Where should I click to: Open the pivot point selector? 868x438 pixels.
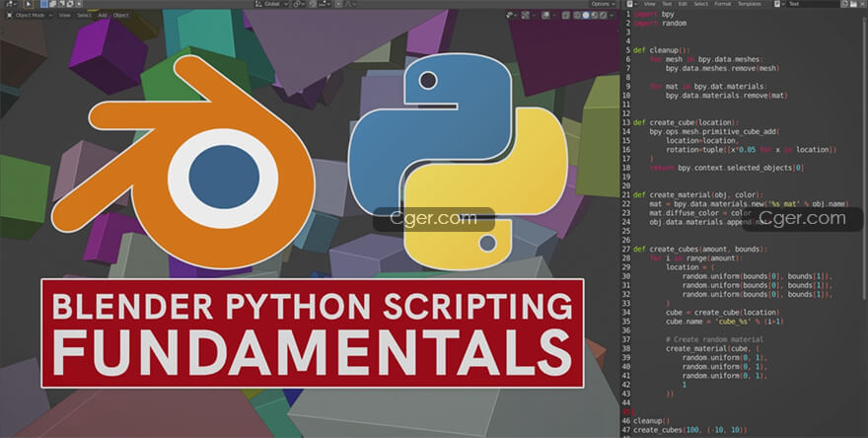tap(298, 4)
